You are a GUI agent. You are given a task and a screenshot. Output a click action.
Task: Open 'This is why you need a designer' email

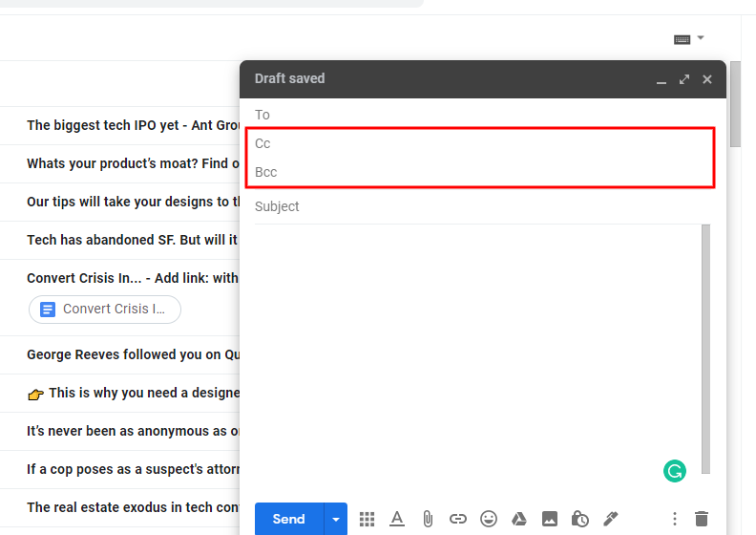[x=119, y=394]
